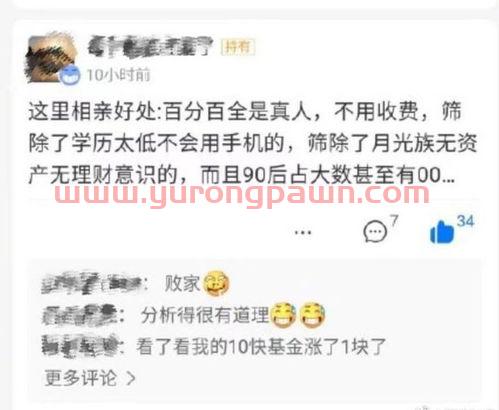
Task: Open the third commenter's blurred name
Action: [79, 347]
